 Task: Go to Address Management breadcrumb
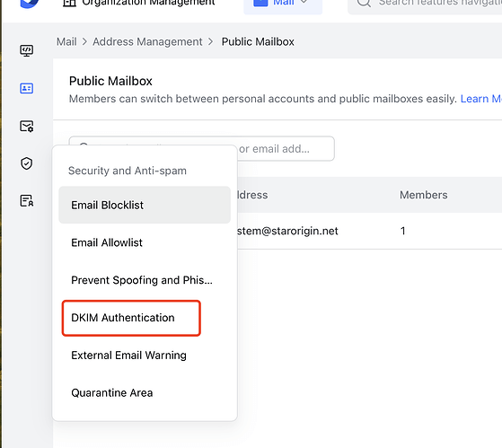(x=147, y=41)
